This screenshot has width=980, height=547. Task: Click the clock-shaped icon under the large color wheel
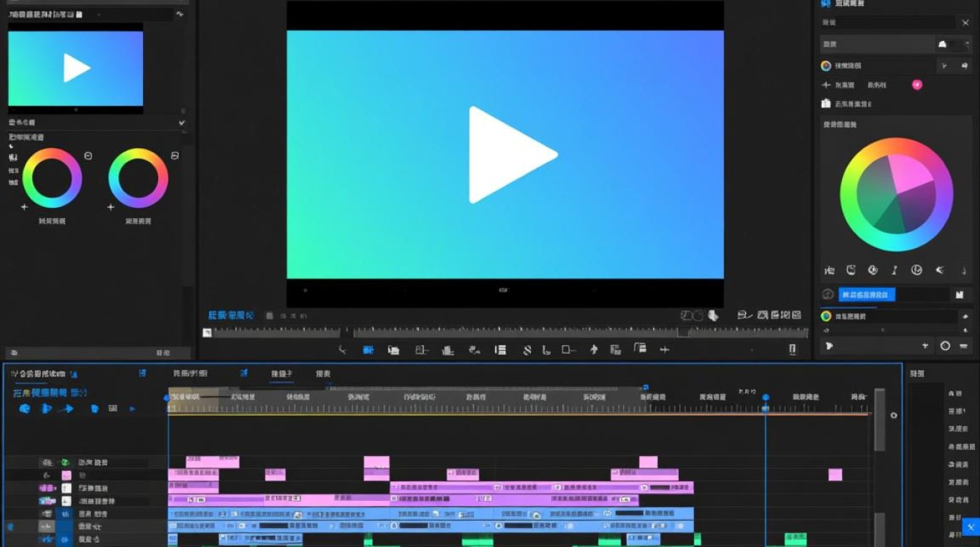917,271
